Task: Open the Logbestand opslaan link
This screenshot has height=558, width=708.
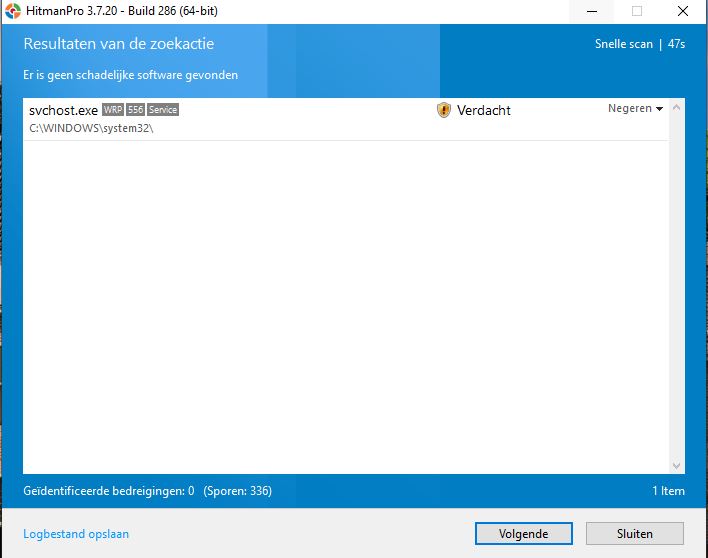Action: 76,534
